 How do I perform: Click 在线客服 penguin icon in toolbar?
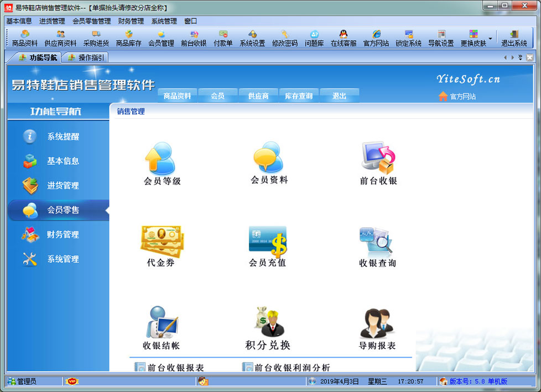pyautogui.click(x=344, y=38)
